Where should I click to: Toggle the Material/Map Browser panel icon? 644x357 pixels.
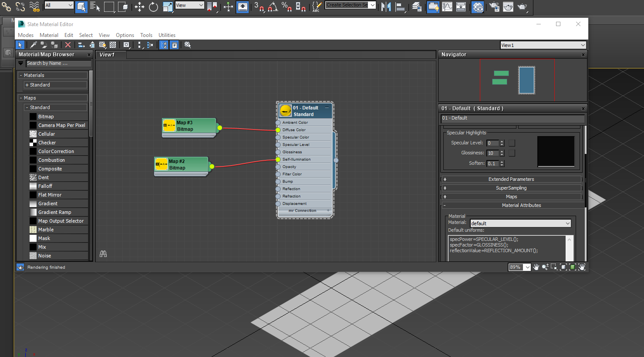click(x=164, y=45)
